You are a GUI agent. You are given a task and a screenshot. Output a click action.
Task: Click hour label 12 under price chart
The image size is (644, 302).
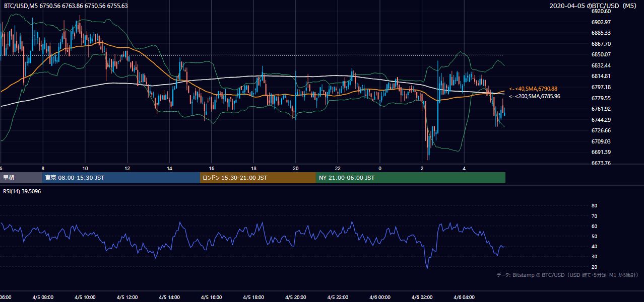click(x=127, y=168)
